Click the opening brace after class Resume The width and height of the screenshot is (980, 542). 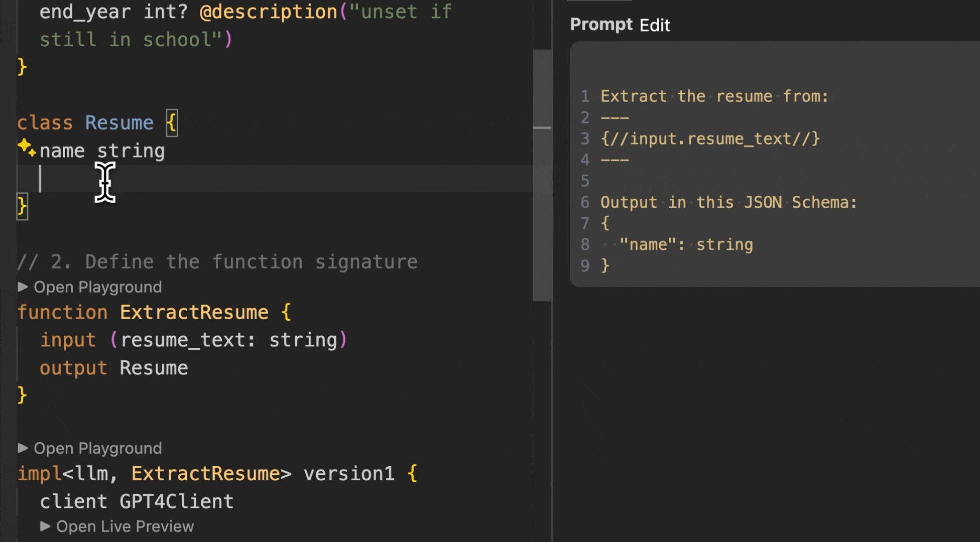click(x=172, y=122)
